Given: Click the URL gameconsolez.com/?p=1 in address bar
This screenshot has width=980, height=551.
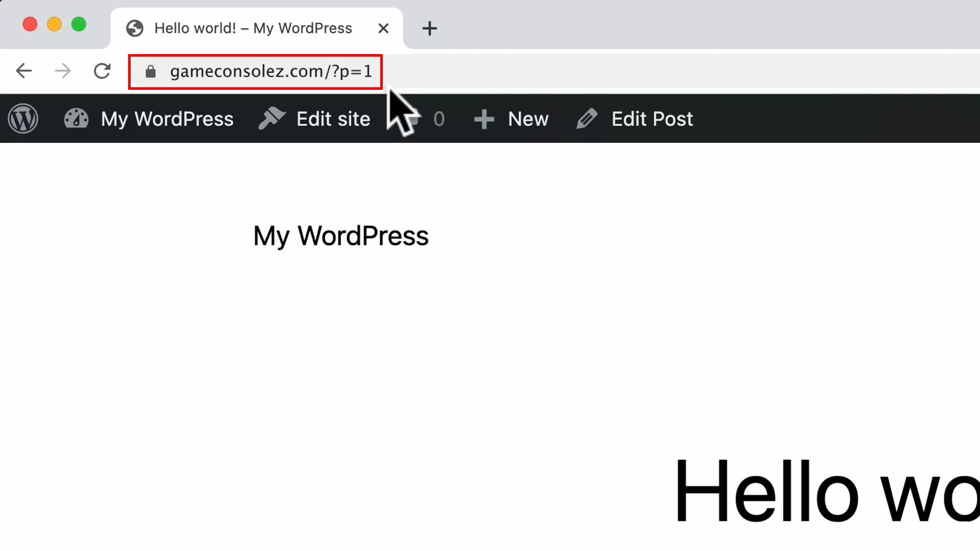Looking at the screenshot, I should point(271,71).
